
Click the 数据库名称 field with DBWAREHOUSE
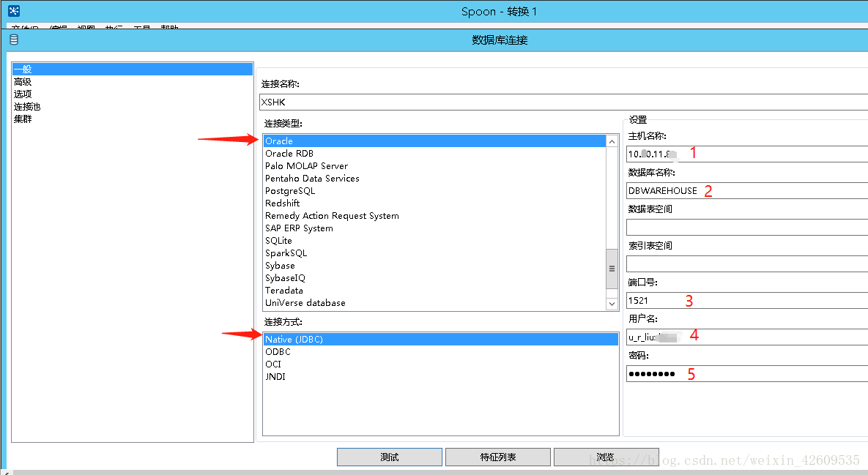746,190
